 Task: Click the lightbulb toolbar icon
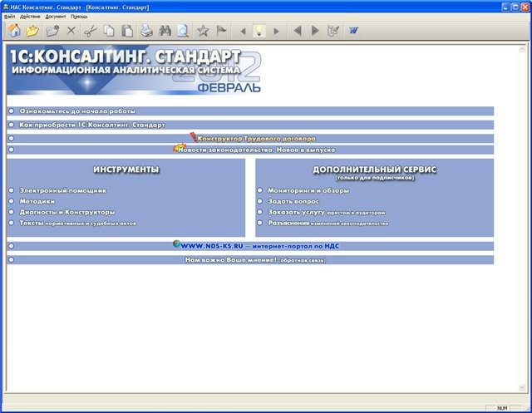coord(259,31)
